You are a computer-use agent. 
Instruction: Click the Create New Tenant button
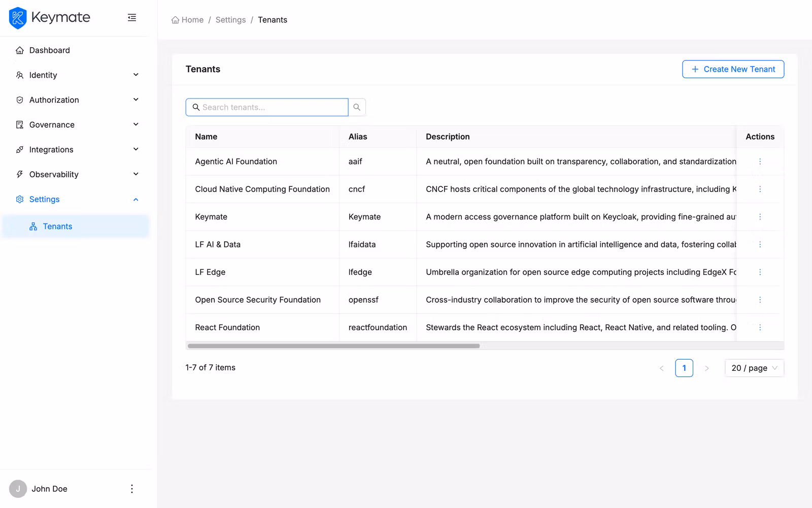[x=733, y=69]
